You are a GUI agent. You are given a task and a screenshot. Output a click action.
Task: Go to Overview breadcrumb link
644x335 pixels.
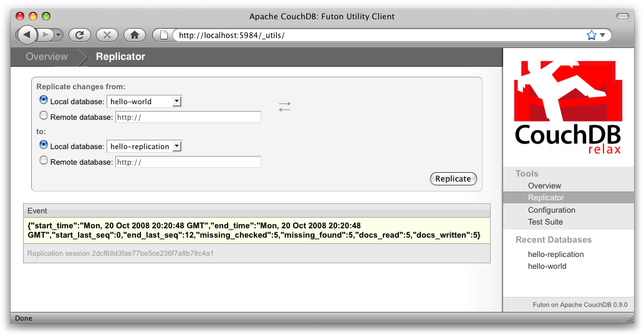47,57
